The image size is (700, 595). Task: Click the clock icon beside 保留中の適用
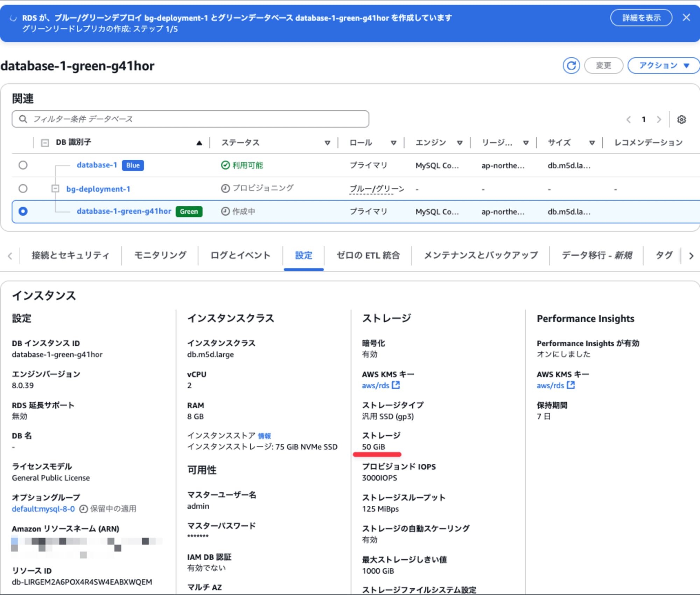coord(83,509)
